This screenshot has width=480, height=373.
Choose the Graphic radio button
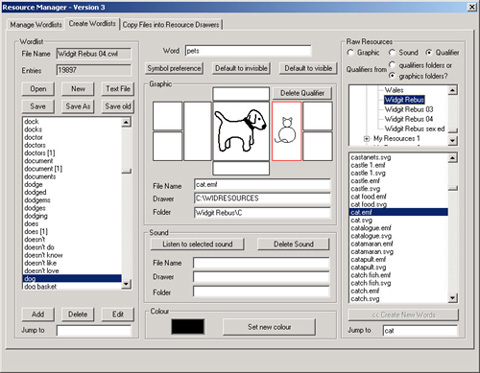(x=350, y=53)
